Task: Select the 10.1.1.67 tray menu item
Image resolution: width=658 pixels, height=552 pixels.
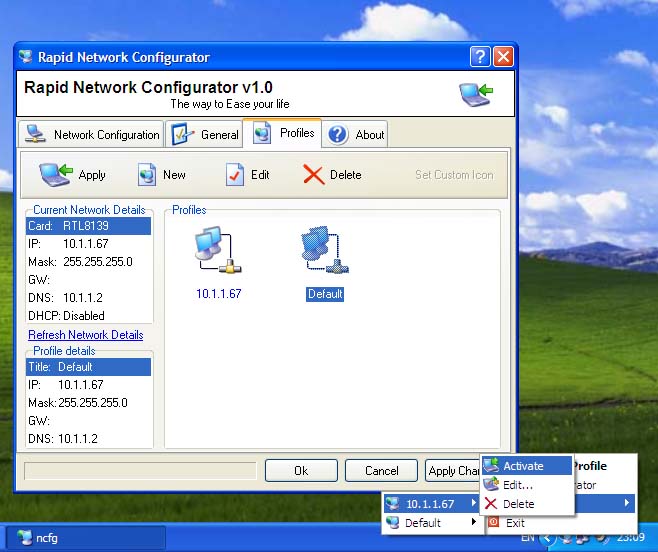Action: [x=431, y=503]
